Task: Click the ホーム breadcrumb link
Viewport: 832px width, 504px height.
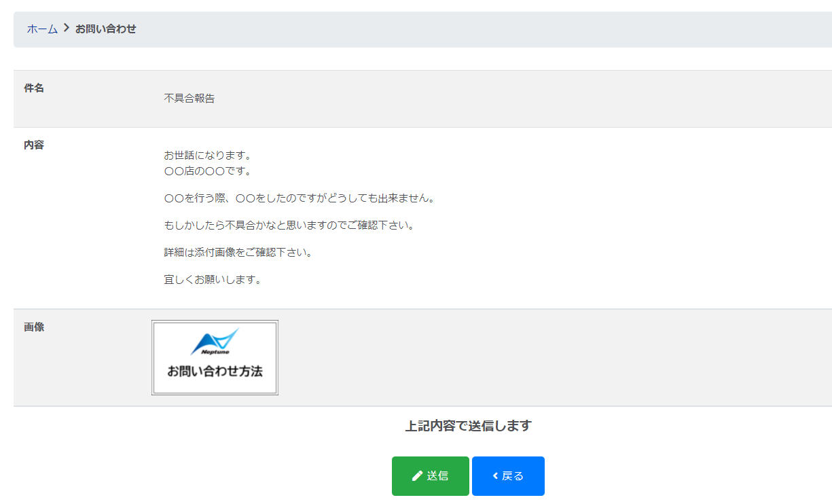Action: pos(42,29)
